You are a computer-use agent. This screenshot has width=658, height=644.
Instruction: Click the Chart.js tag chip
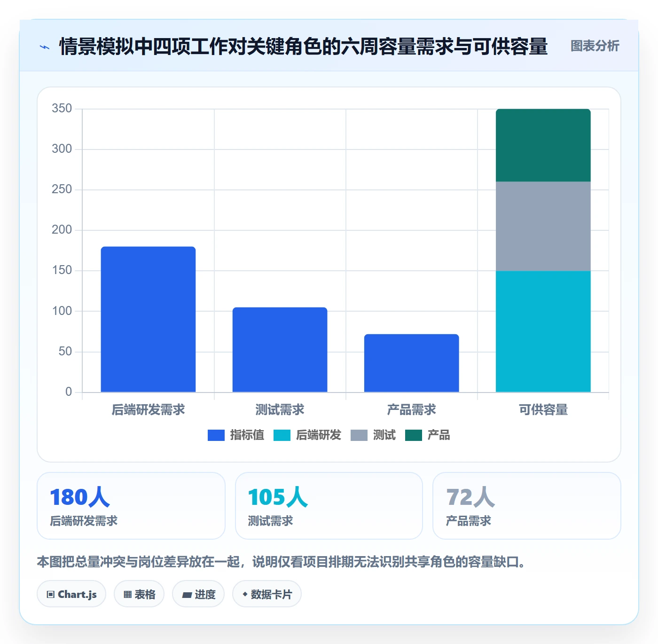71,594
